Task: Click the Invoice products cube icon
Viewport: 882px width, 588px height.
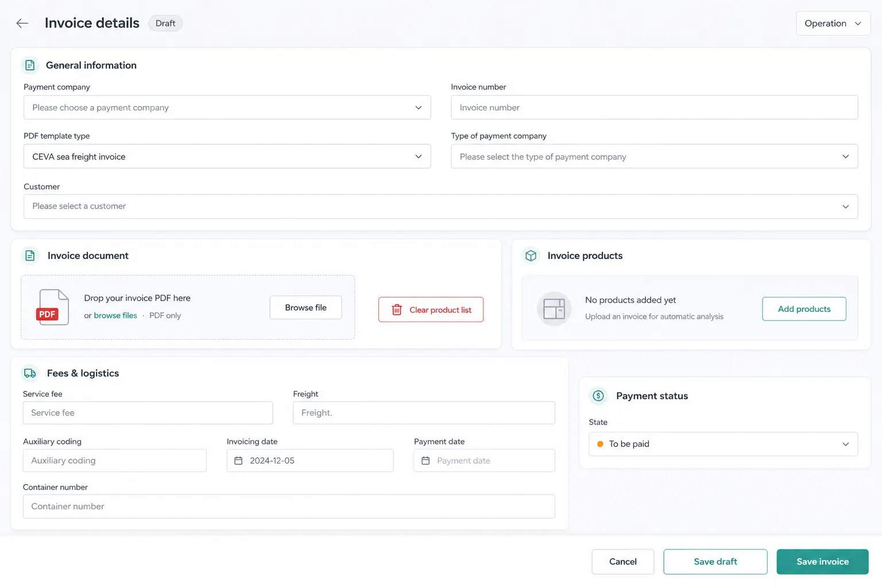Action: click(531, 256)
